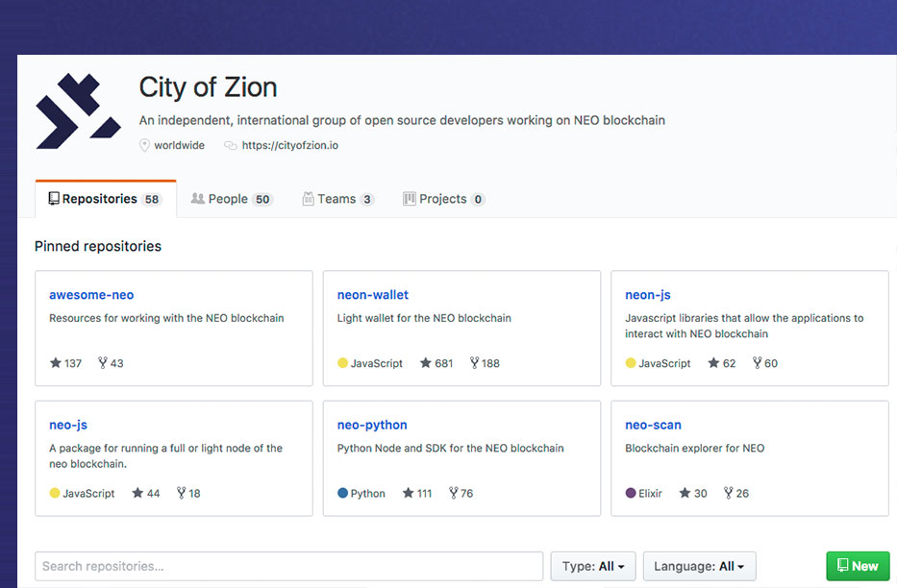Viewport: 897px width, 588px height.
Task: Click the 137 star count on awesome-neo
Action: coord(73,363)
